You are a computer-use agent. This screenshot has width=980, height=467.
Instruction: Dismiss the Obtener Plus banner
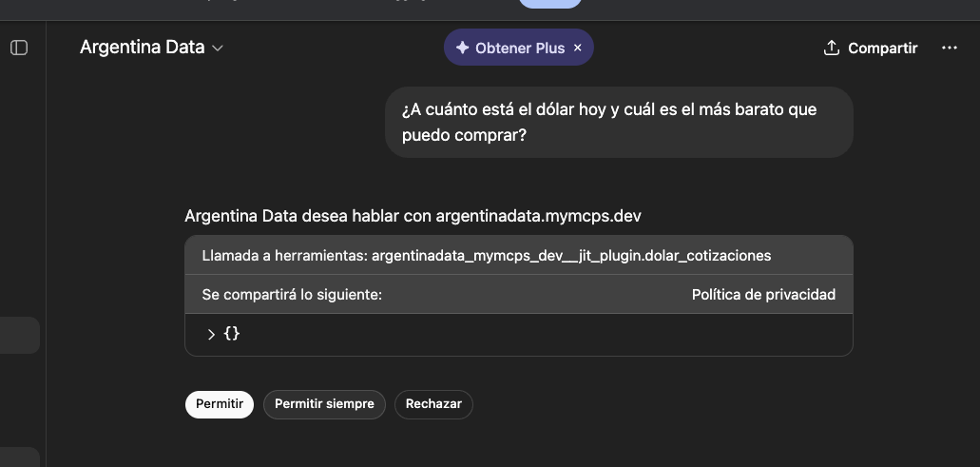point(578,48)
